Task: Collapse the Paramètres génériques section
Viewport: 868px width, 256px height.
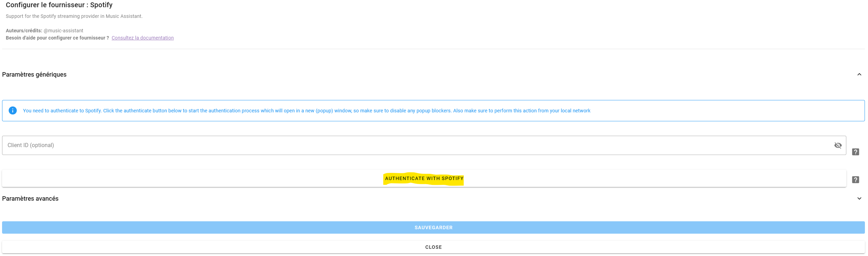Action: coord(859,75)
